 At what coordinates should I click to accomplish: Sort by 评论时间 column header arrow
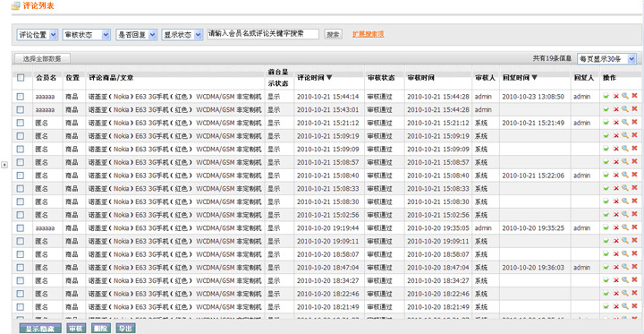(x=329, y=77)
